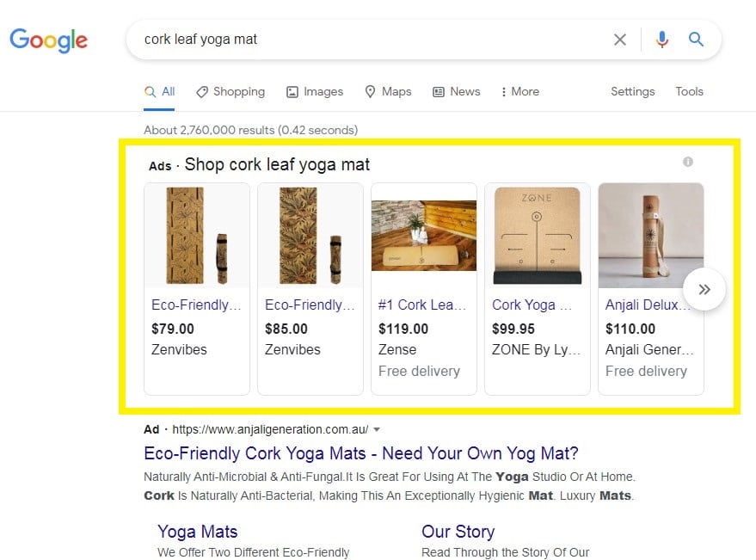
Task: Open the Our Story sitelink
Action: click(458, 531)
